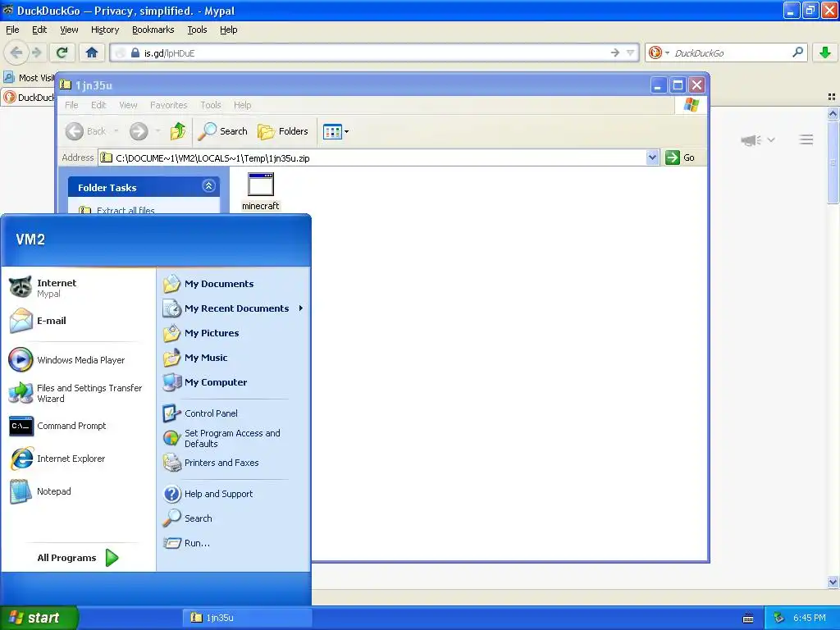The height and width of the screenshot is (630, 840).
Task: Open Explorer Back history dropdown arrow
Action: pos(116,131)
